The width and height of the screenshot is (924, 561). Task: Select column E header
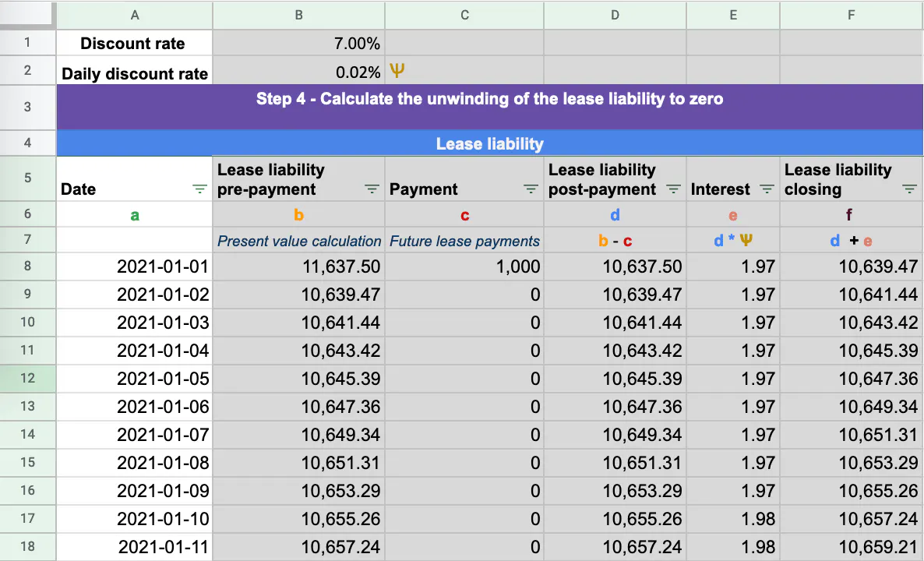pos(733,16)
